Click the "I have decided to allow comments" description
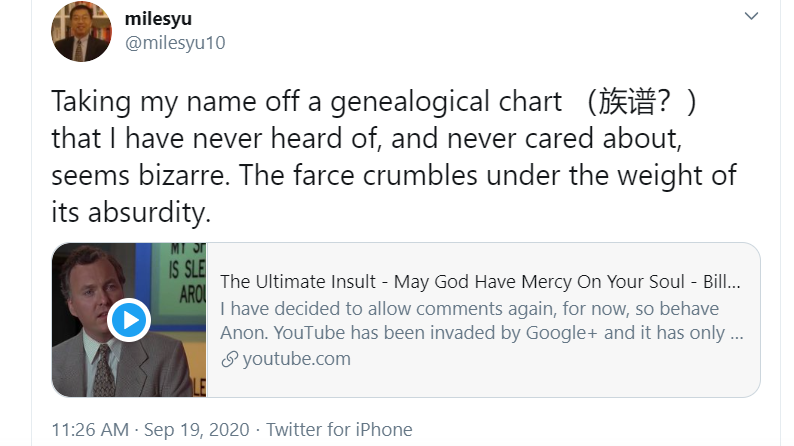The width and height of the screenshot is (794, 446). [x=469, y=309]
